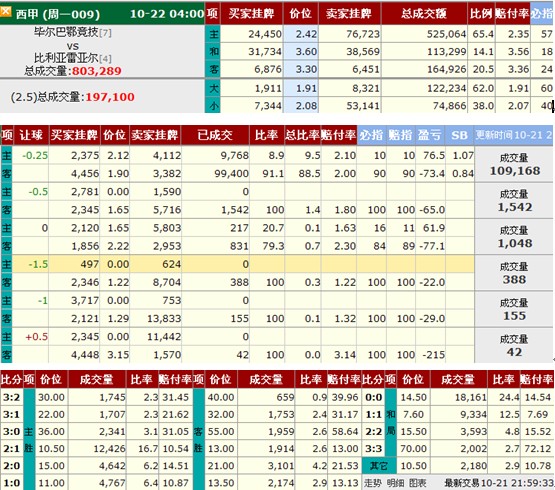The width and height of the screenshot is (555, 490).
Task: Open the 走势 trend link
Action: tap(372, 483)
